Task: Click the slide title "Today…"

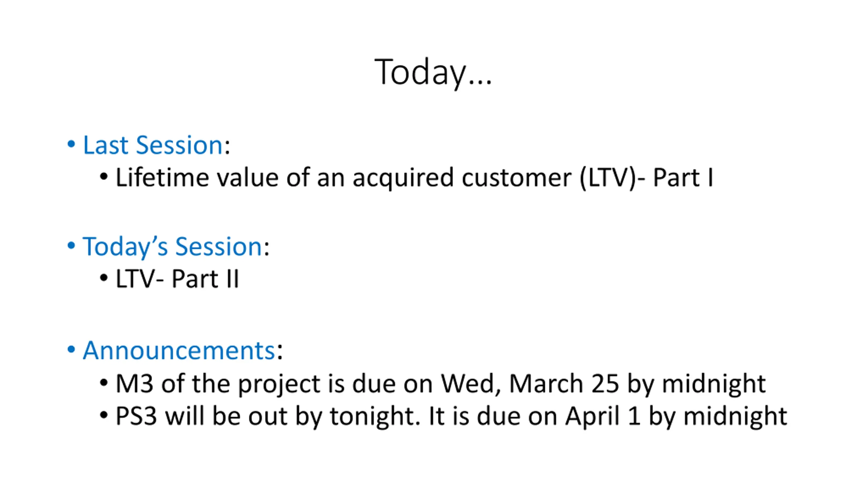Action: point(433,72)
